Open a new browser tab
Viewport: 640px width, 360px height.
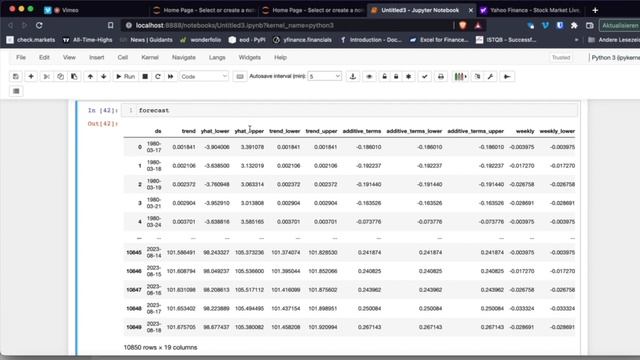coord(595,10)
